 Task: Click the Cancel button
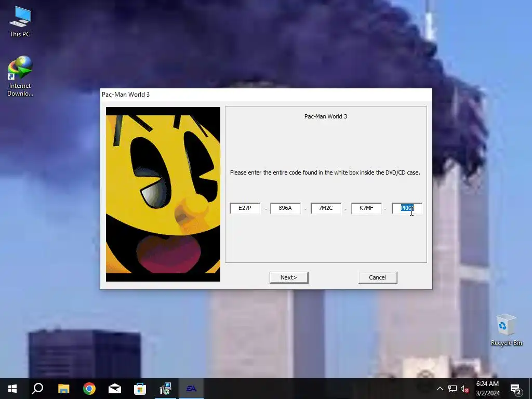[378, 277]
